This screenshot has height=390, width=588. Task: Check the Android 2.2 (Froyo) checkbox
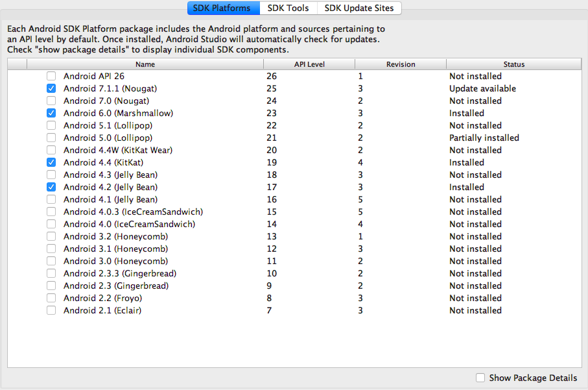pyautogui.click(x=51, y=298)
